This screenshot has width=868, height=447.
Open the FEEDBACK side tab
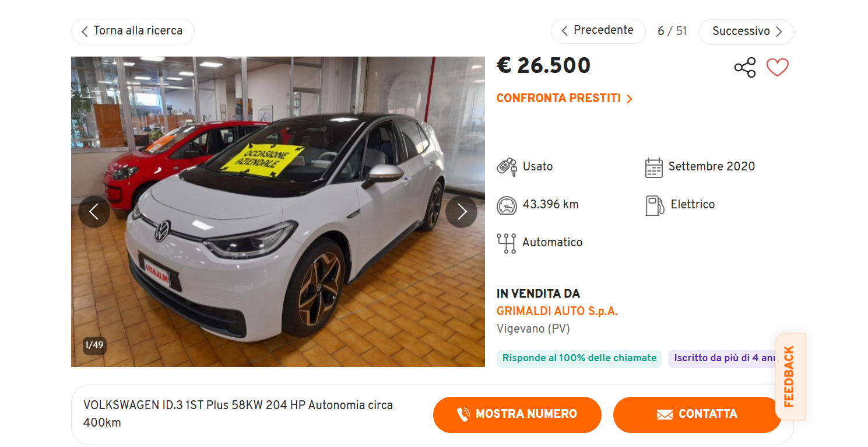click(790, 376)
